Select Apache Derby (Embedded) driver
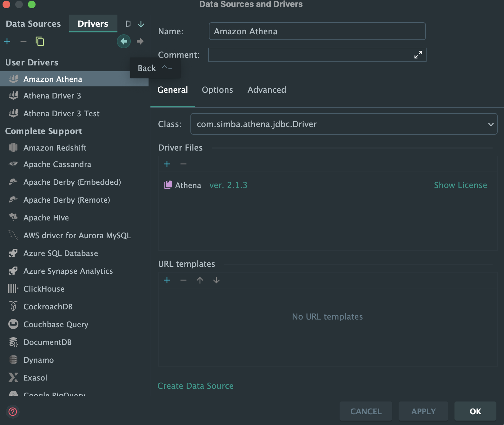 [x=74, y=182]
